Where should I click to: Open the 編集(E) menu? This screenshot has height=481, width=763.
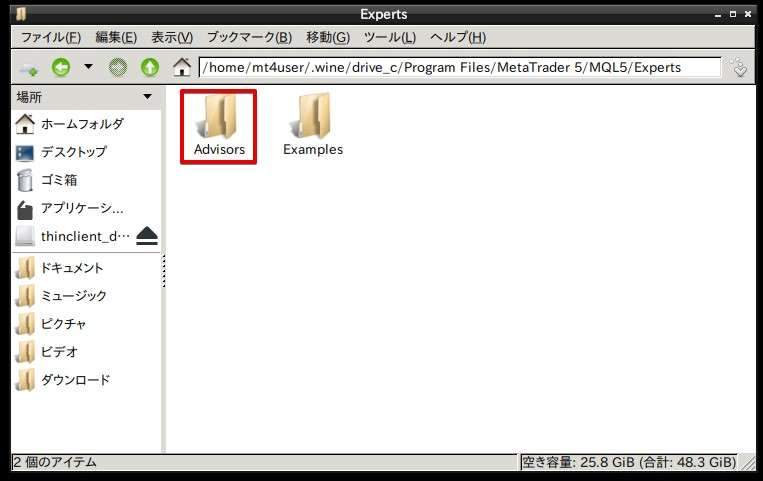[116, 37]
